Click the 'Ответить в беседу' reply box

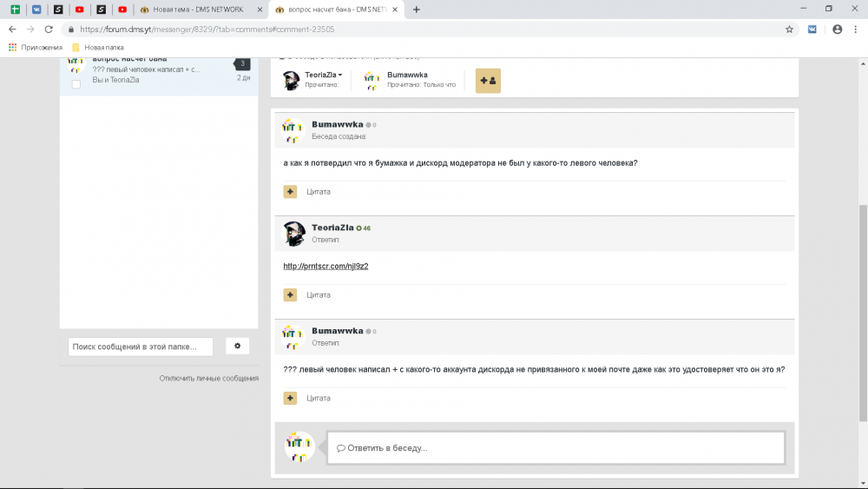coord(556,448)
